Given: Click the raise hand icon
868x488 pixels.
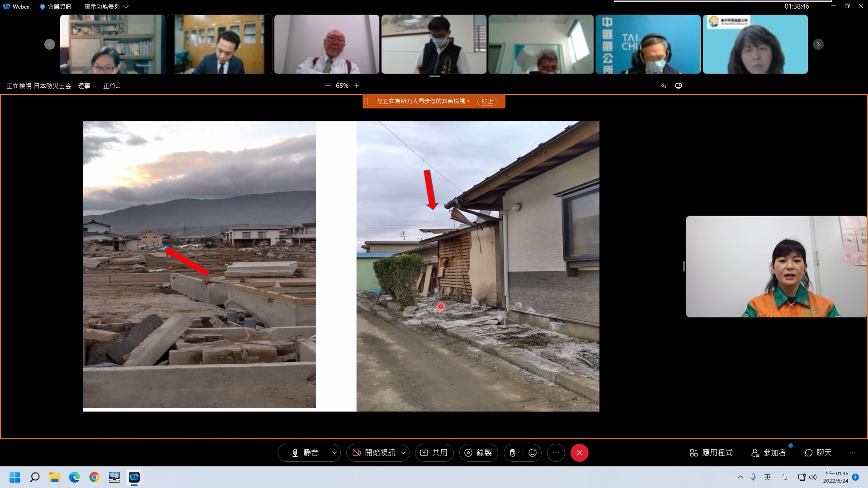Looking at the screenshot, I should pyautogui.click(x=513, y=453).
